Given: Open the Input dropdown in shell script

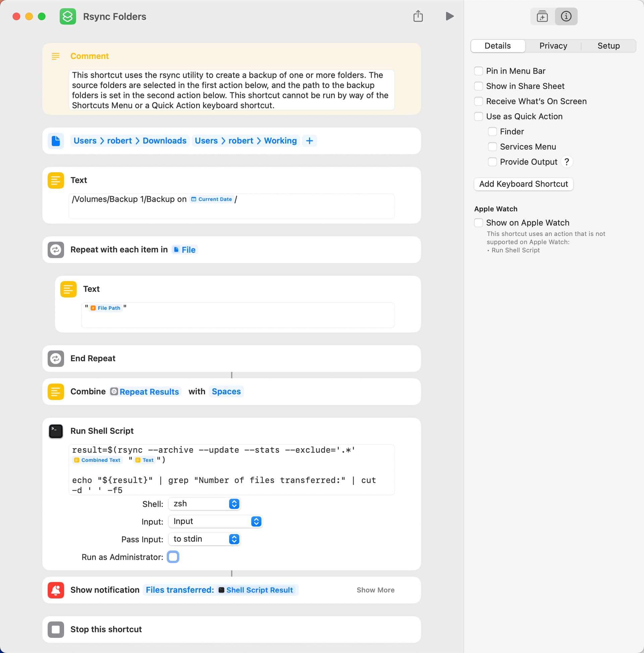Looking at the screenshot, I should [x=215, y=522].
